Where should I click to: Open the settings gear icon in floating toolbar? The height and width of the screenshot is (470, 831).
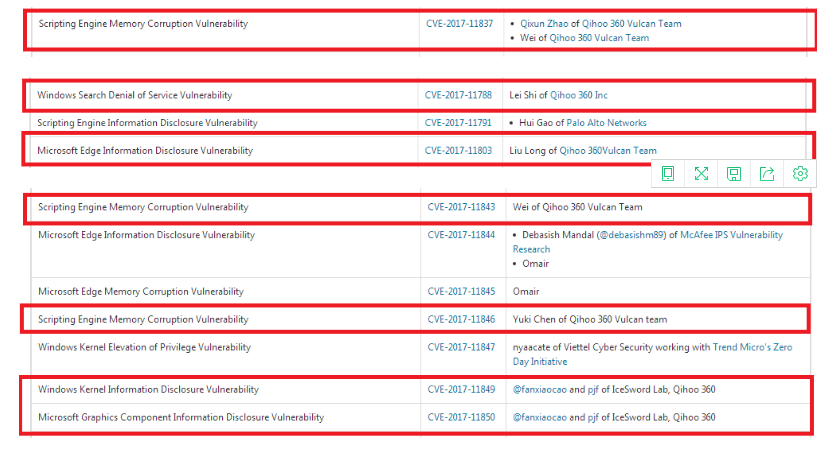pos(800,173)
